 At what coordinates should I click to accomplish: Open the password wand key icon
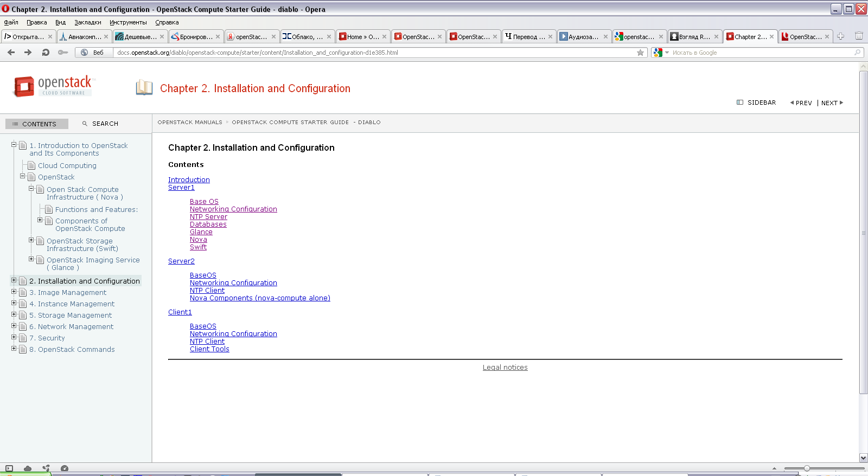[63, 52]
